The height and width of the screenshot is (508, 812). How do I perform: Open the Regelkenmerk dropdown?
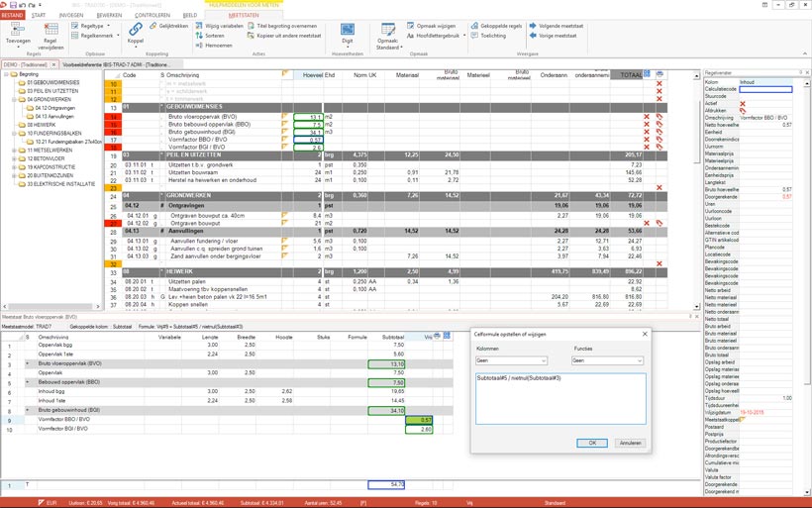[95, 36]
